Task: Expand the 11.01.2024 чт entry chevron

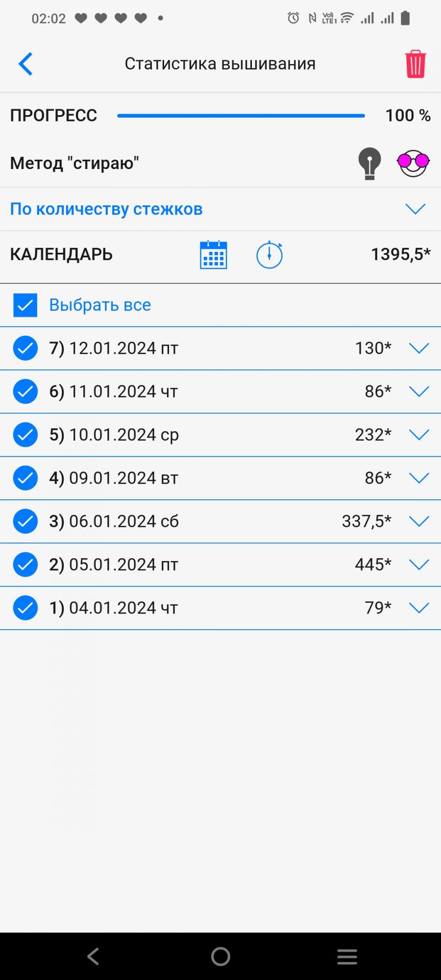Action: (419, 392)
